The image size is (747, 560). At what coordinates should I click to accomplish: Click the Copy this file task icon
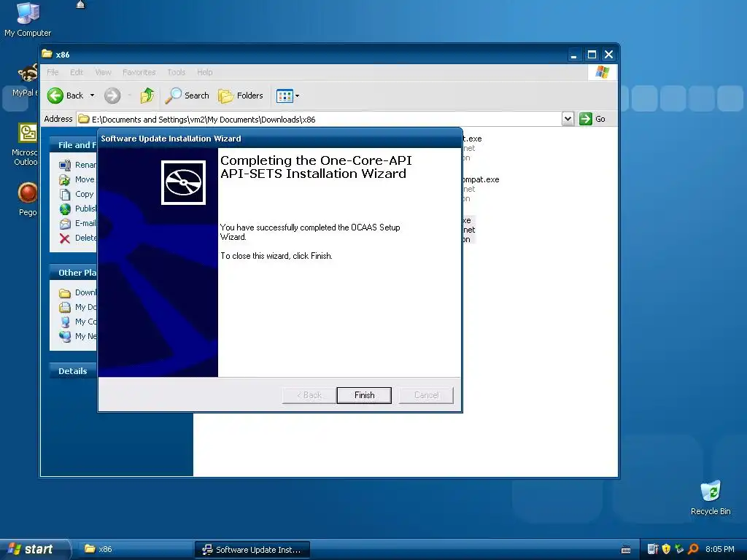[65, 194]
